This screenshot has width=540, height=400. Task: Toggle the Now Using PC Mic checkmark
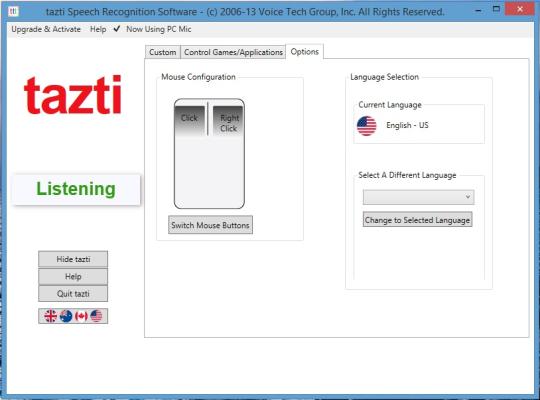(117, 29)
